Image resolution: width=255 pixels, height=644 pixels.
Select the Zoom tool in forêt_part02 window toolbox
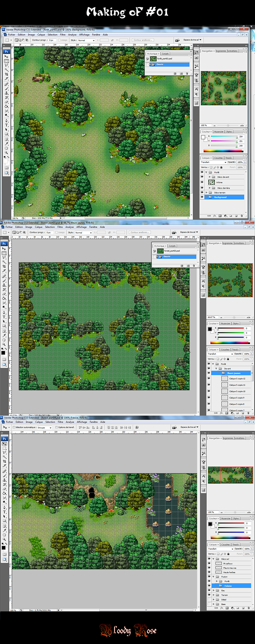click(x=7, y=152)
